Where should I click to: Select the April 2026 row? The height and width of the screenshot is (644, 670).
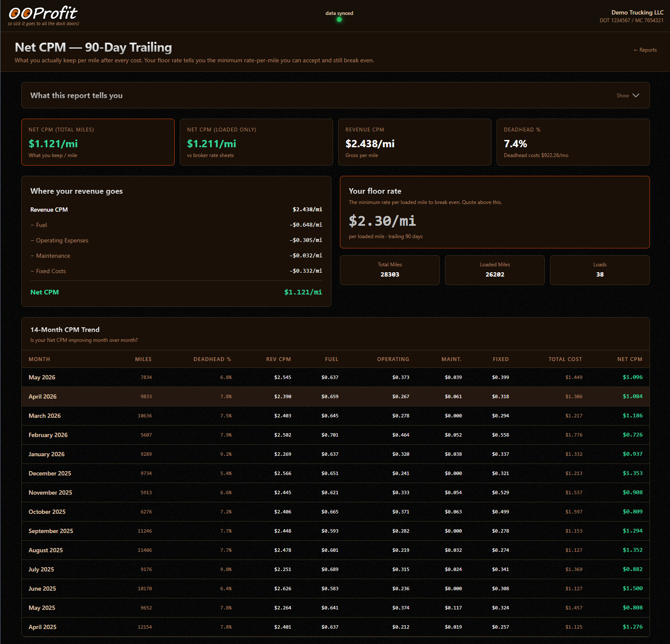336,396
